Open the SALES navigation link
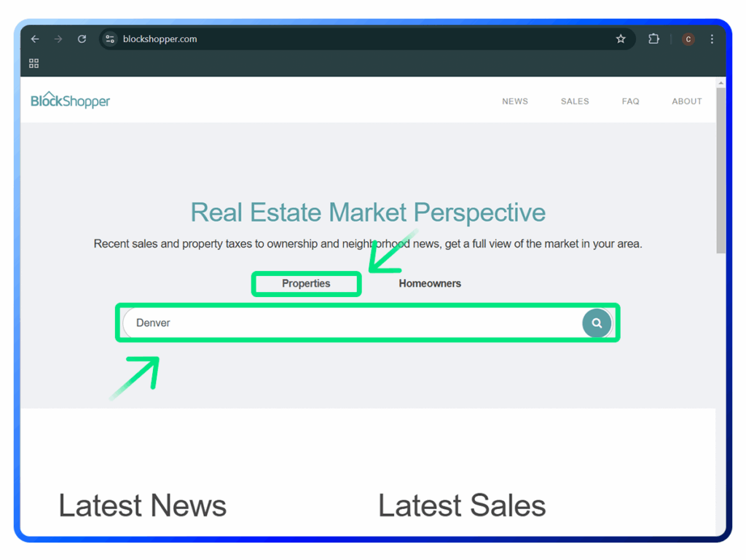Image resolution: width=746 pixels, height=560 pixels. [x=574, y=101]
